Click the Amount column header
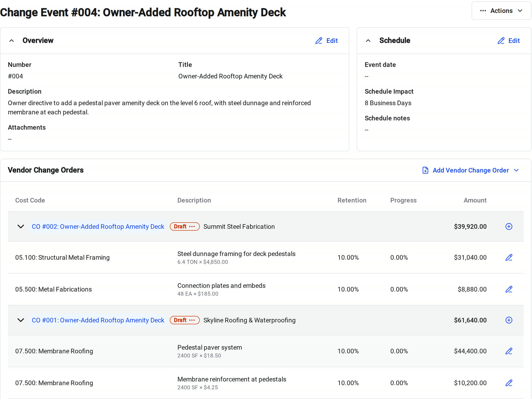The height and width of the screenshot is (399, 532). click(475, 200)
